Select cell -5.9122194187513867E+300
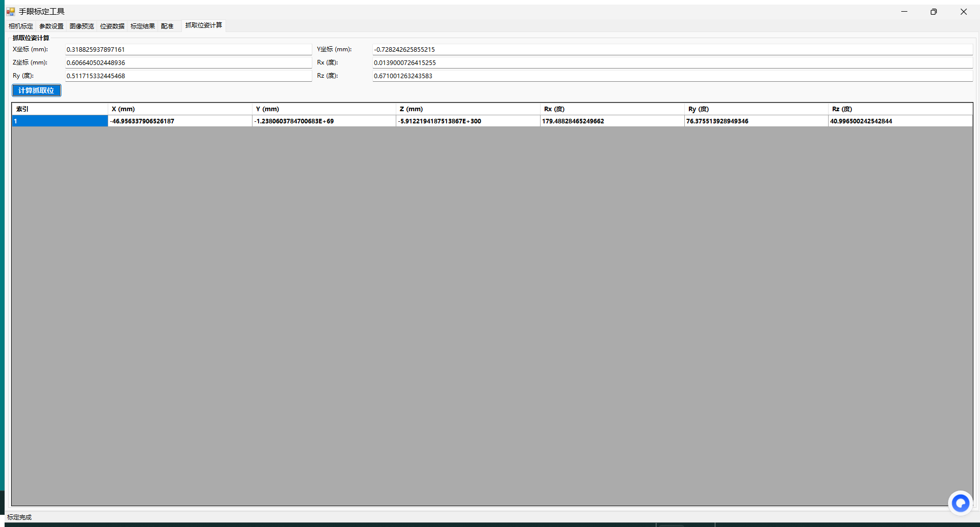This screenshot has width=980, height=527. point(468,121)
